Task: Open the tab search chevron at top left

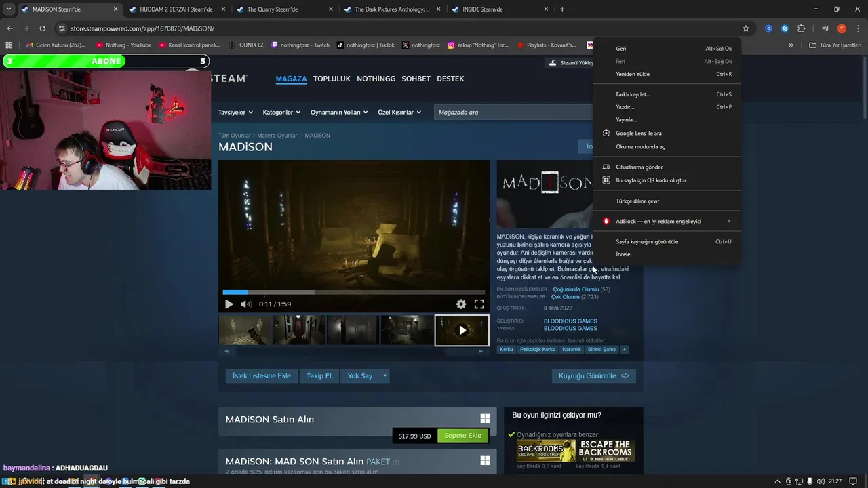Action: click(9, 9)
